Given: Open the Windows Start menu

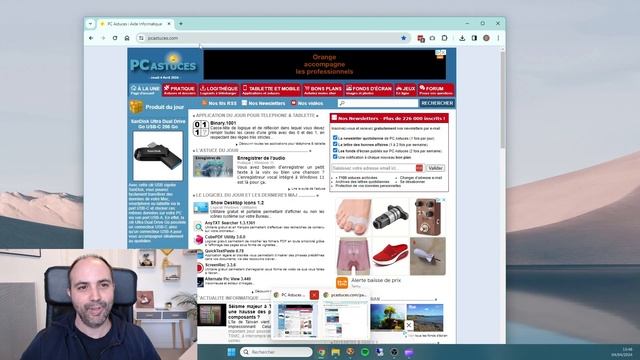Looking at the screenshot, I should click(x=231, y=352).
